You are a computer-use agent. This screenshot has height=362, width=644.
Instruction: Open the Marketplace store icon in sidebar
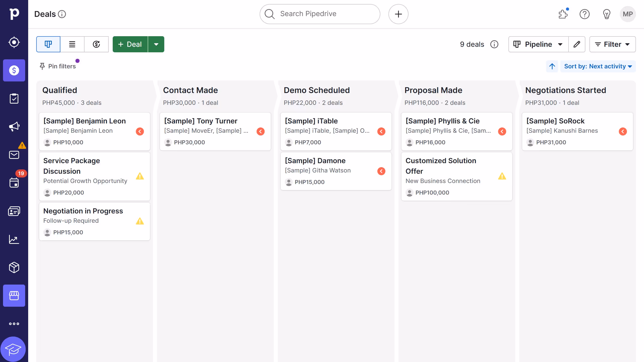coord(14,296)
